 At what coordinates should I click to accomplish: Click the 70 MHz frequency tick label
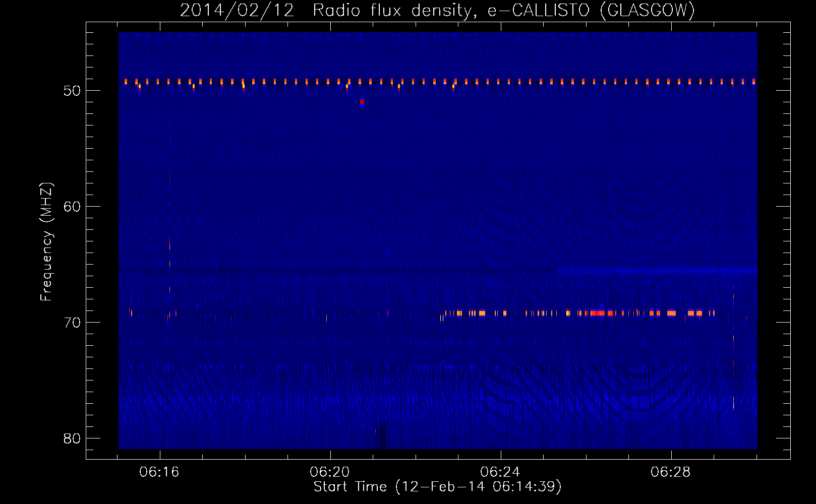[72, 323]
